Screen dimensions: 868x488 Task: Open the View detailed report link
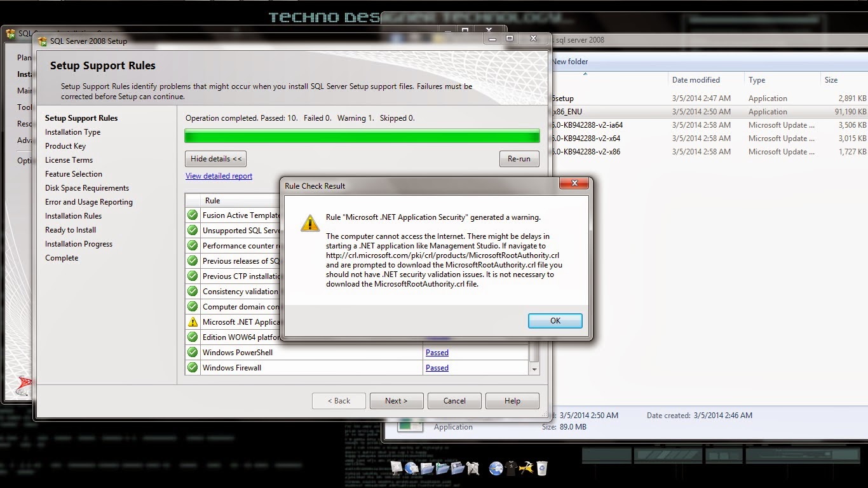pos(219,176)
